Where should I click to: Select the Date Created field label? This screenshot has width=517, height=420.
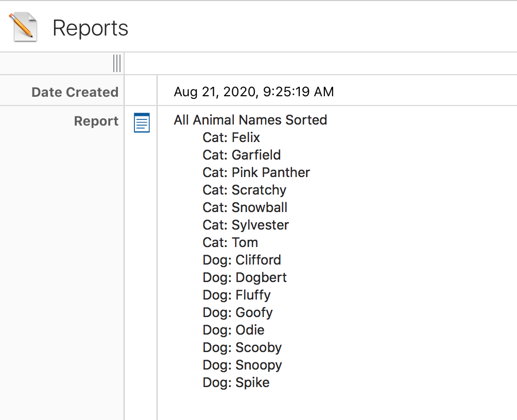(x=75, y=92)
